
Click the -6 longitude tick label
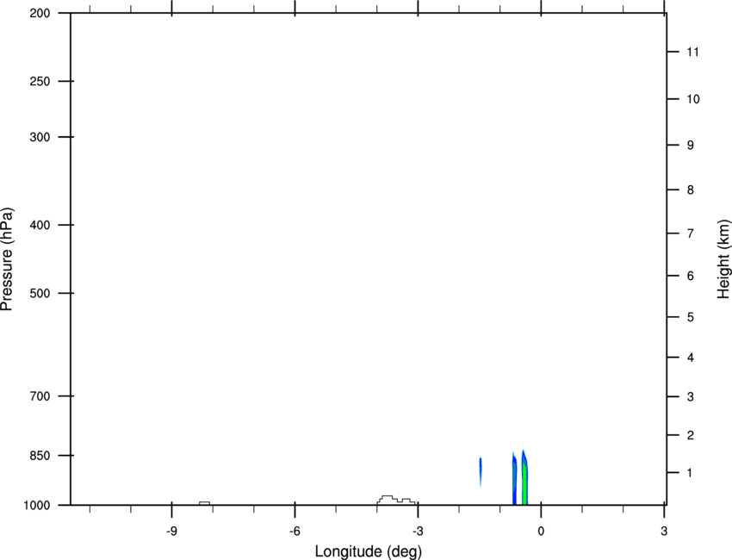point(295,532)
